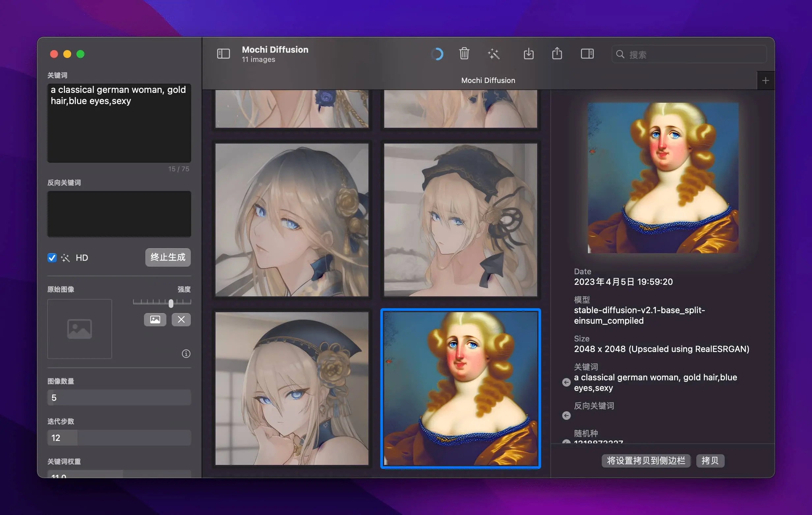Adjust the 强度 strength slider
This screenshot has width=812, height=515.
pyautogui.click(x=162, y=302)
